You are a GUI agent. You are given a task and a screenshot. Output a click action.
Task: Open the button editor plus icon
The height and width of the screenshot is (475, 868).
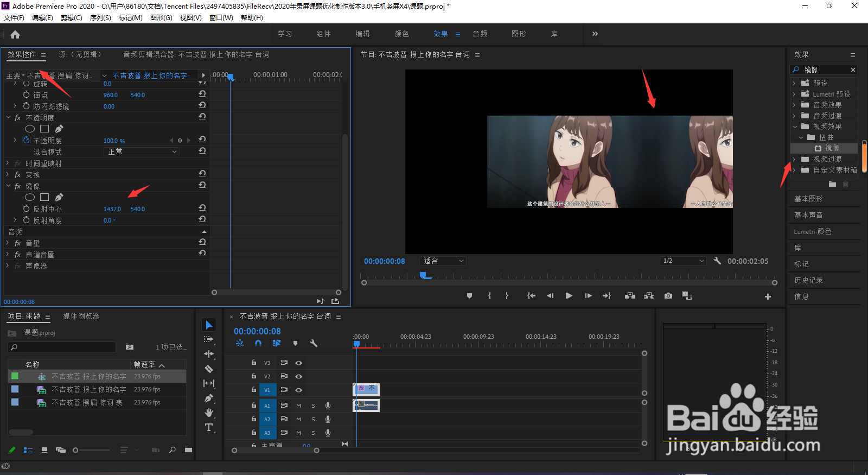click(768, 296)
